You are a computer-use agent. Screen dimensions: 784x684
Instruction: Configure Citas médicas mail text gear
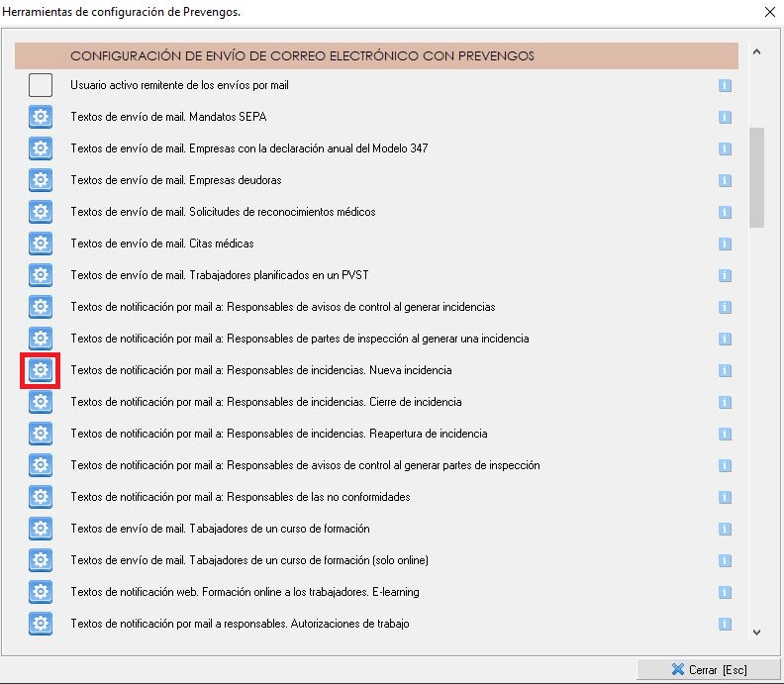coord(41,244)
